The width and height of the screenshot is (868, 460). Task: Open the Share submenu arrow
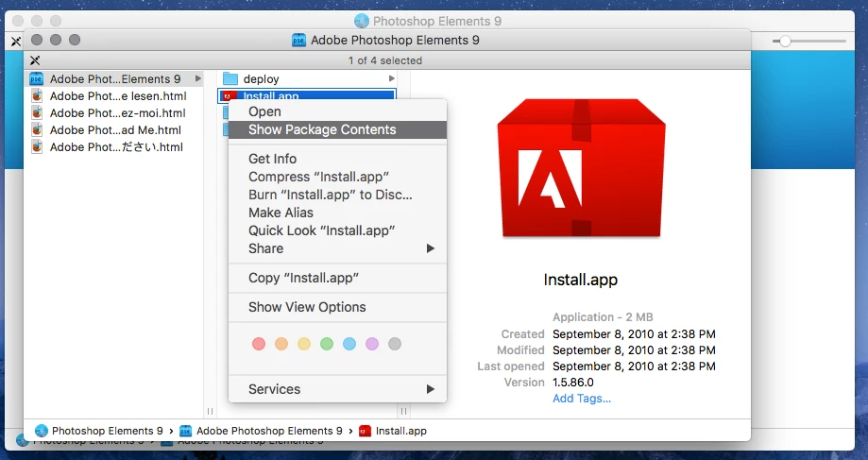pyautogui.click(x=430, y=248)
